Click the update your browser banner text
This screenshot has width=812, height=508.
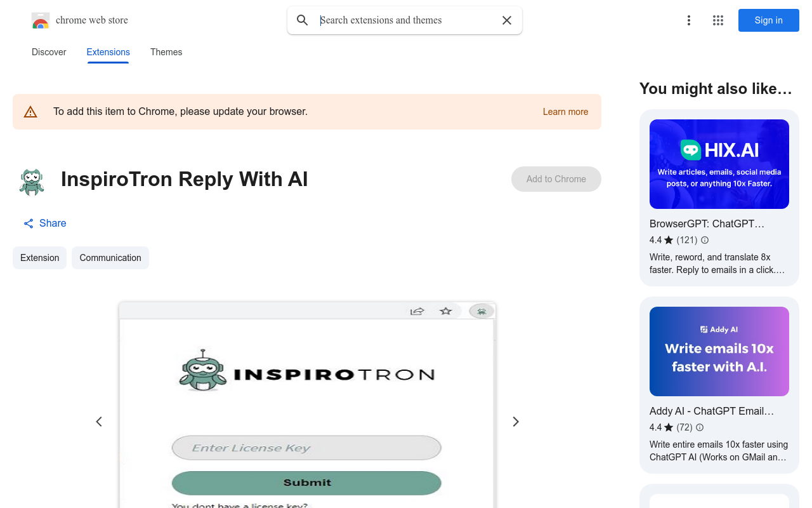pyautogui.click(x=180, y=112)
